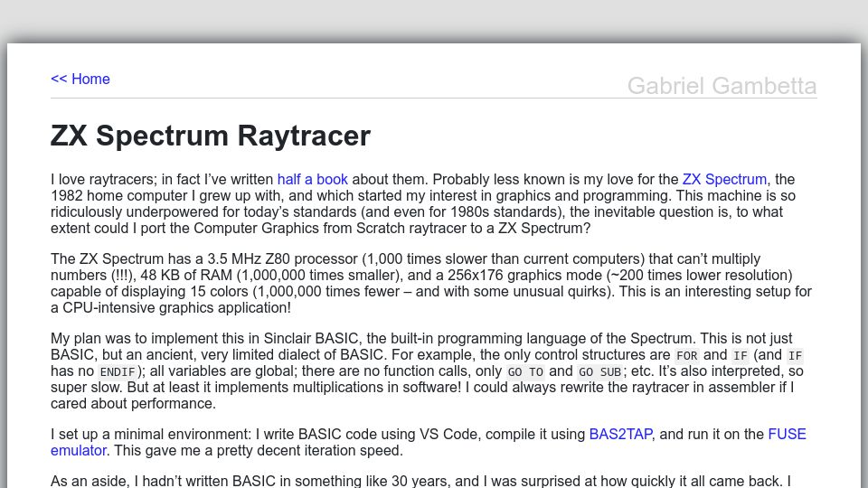Screen dimensions: 868x488
Task: Click the inline code 'ENDIF'
Action: click(118, 371)
